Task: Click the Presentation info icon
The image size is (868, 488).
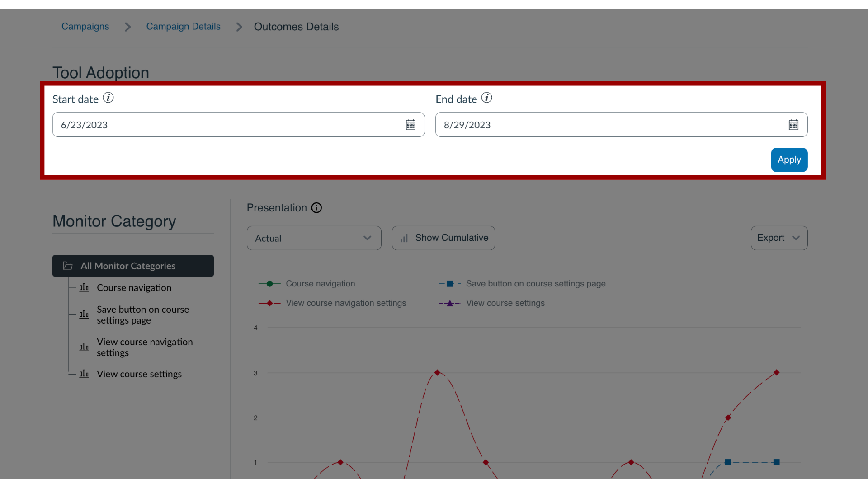Action: (316, 208)
